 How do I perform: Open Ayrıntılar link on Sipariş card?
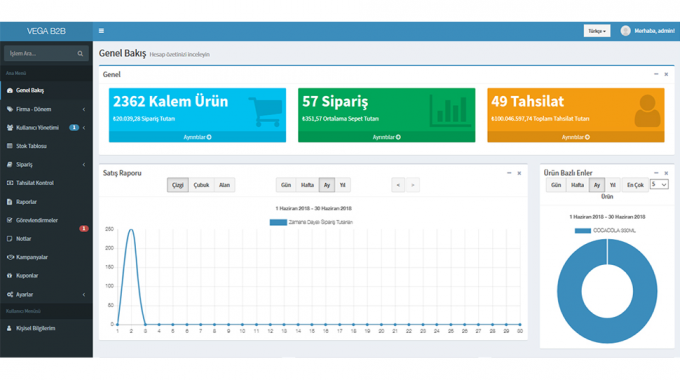386,137
